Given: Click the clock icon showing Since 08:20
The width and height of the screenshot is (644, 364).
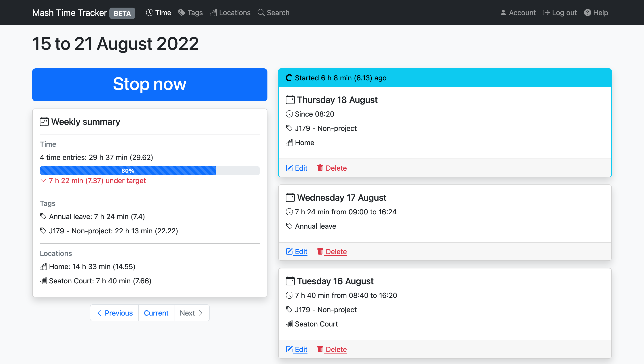Looking at the screenshot, I should point(289,113).
